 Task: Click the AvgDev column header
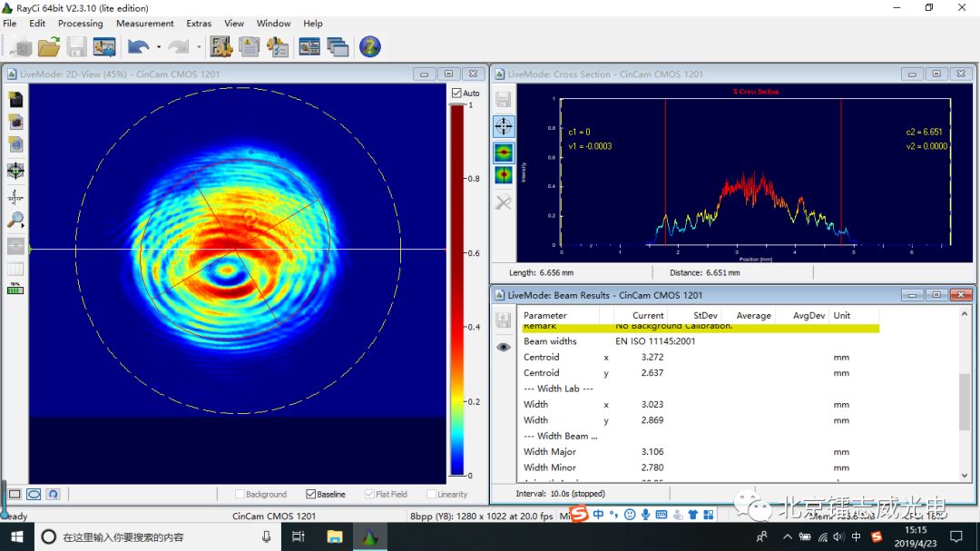coord(808,315)
